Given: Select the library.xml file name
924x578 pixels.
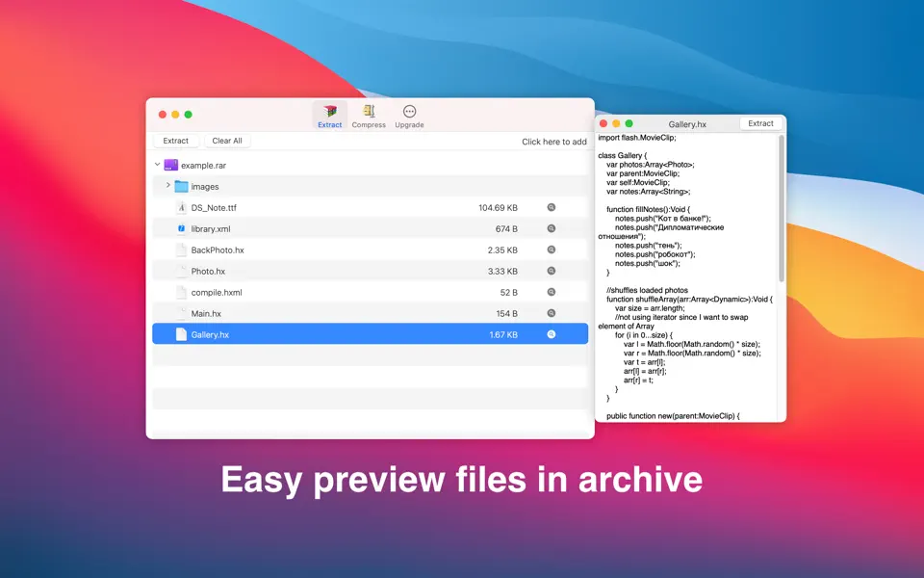Looking at the screenshot, I should (x=211, y=229).
